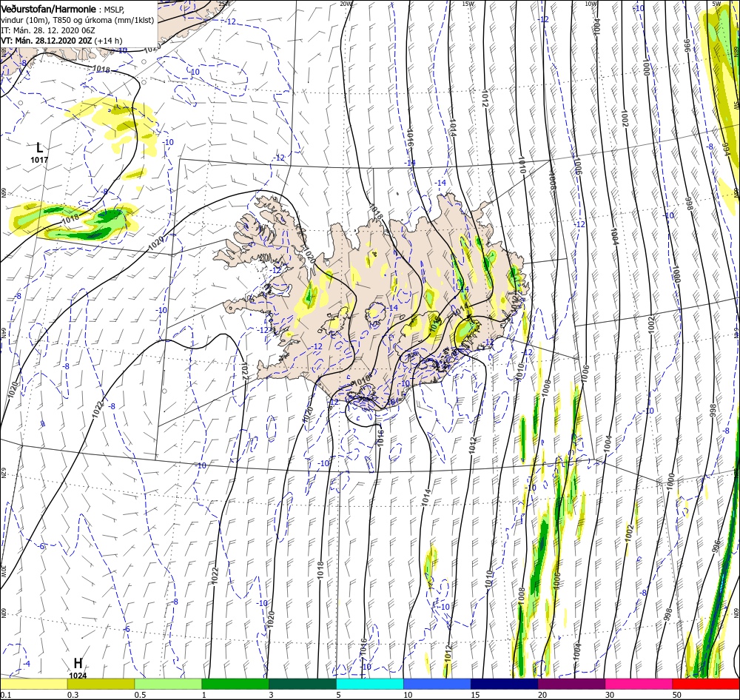The height and width of the screenshot is (700, 740).
Task: Pick the cyan 5 mm legend swatch
Action: pos(370,684)
